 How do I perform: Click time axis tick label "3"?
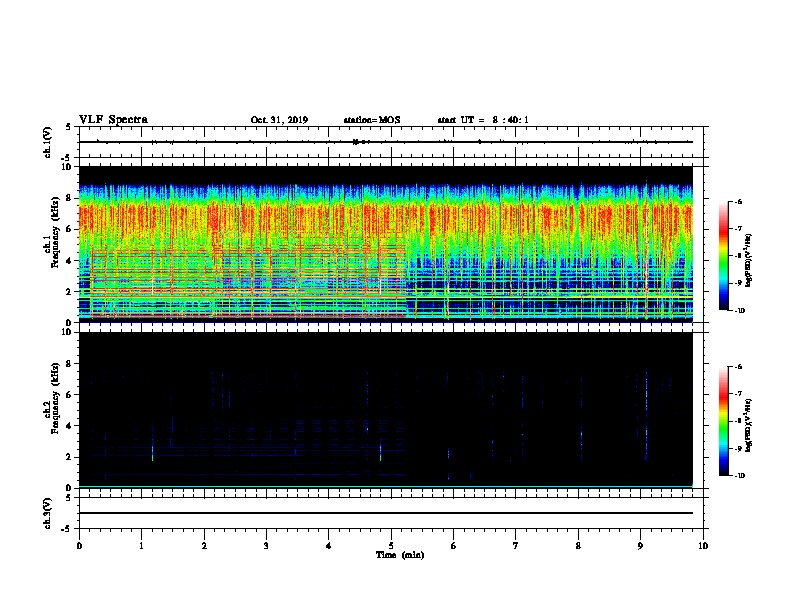tap(266, 546)
